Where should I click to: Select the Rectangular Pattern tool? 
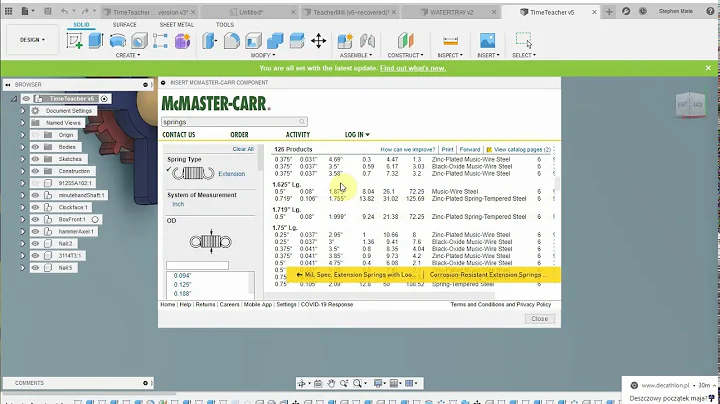click(160, 41)
